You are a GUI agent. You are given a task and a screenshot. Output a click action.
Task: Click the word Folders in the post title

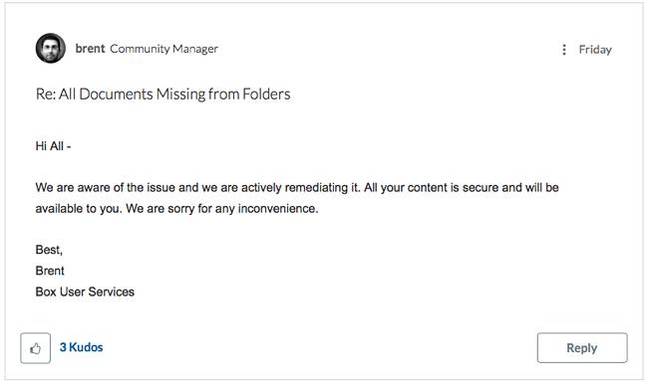266,94
